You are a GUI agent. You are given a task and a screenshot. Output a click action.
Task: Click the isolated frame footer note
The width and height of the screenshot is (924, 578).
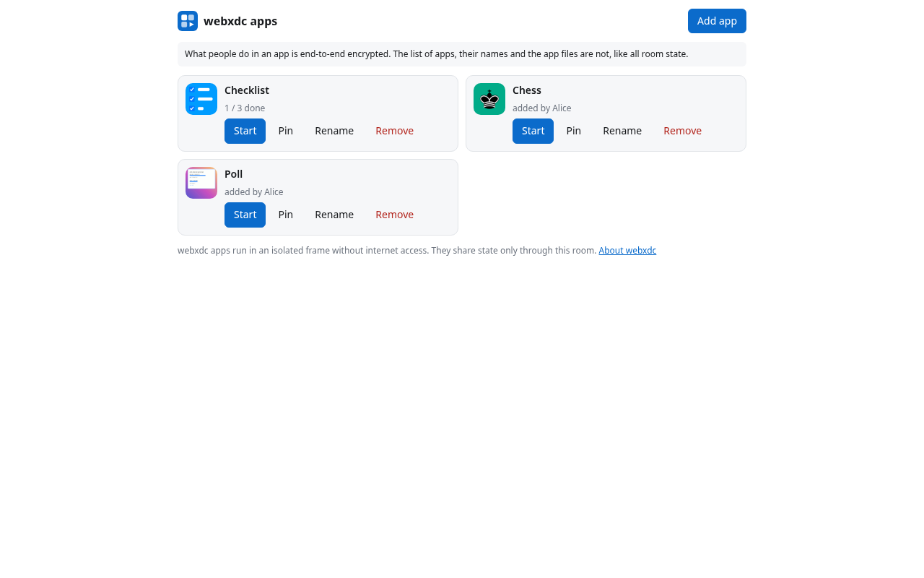(x=387, y=251)
